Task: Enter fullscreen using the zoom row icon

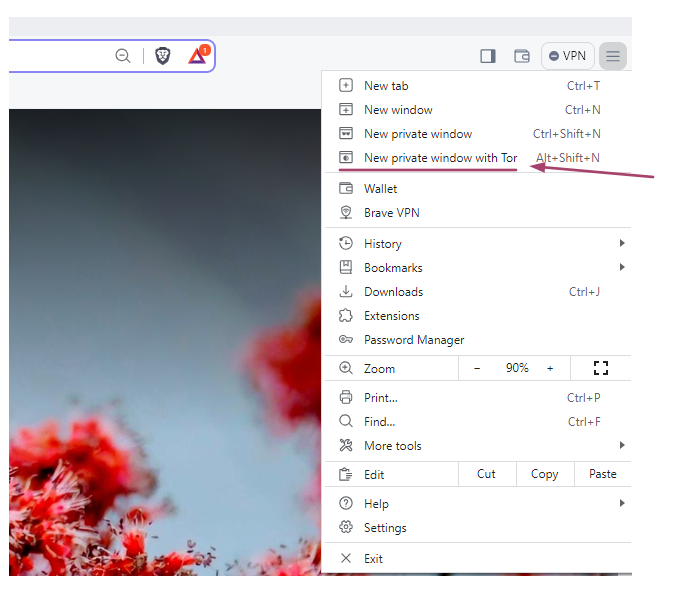Action: point(601,368)
